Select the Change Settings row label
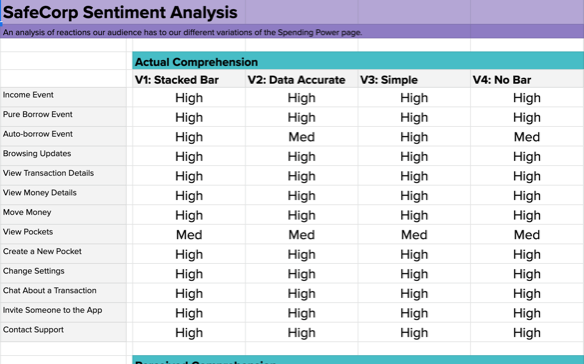The image size is (584, 364). 34,271
